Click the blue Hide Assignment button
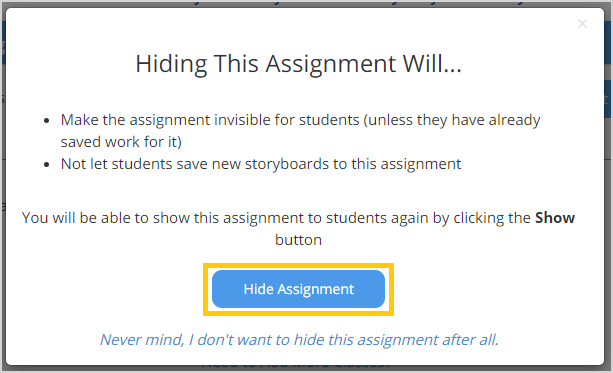The image size is (613, 373). pyautogui.click(x=298, y=289)
